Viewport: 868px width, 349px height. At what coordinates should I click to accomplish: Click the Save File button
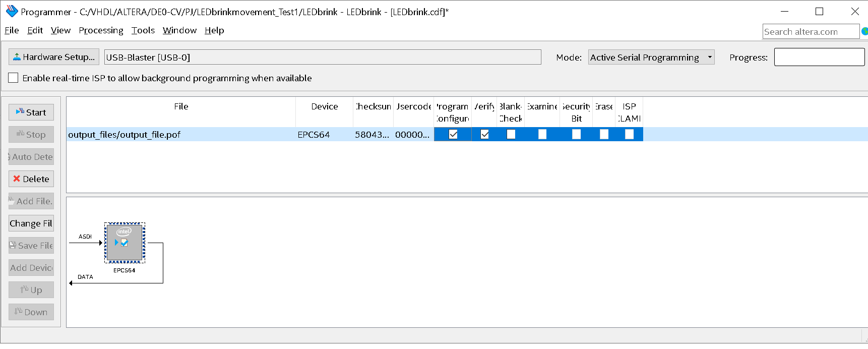pyautogui.click(x=31, y=246)
